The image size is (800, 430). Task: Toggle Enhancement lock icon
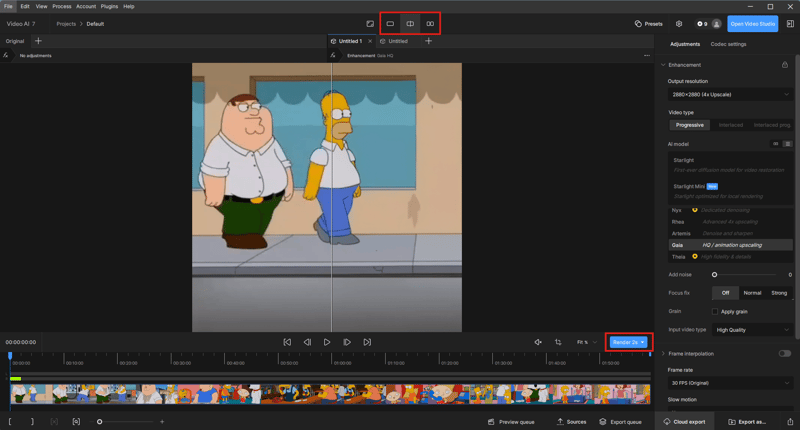pyautogui.click(x=785, y=65)
